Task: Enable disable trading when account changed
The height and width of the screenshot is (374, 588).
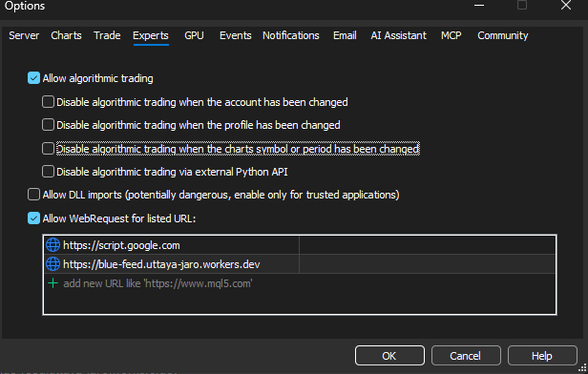Action: pyautogui.click(x=48, y=102)
